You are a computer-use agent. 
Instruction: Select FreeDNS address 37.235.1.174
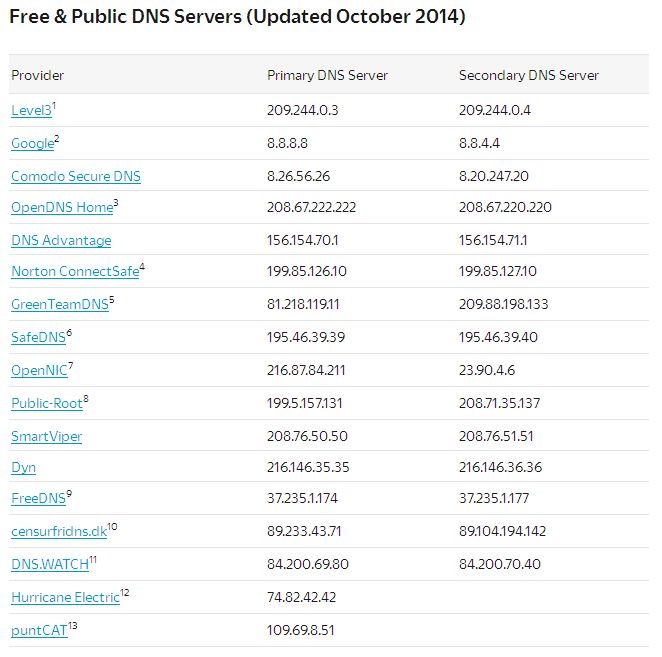302,498
